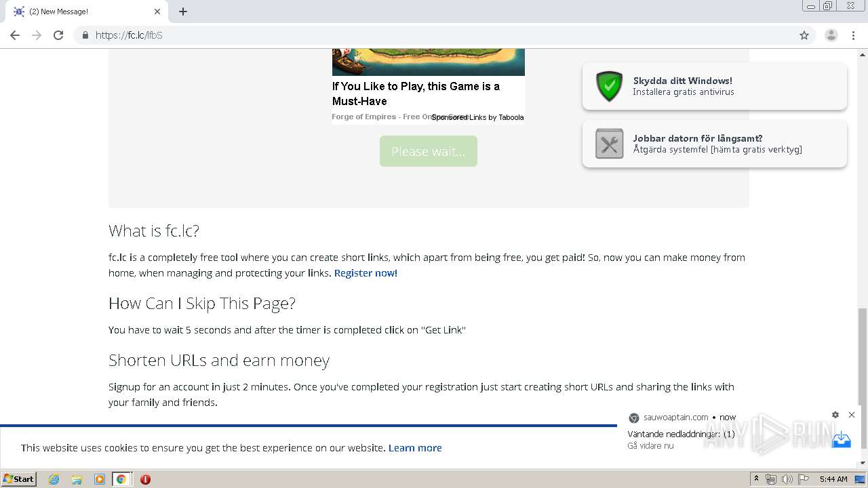Click the browser back arrow
Viewport: 868px width, 488px height.
[15, 35]
